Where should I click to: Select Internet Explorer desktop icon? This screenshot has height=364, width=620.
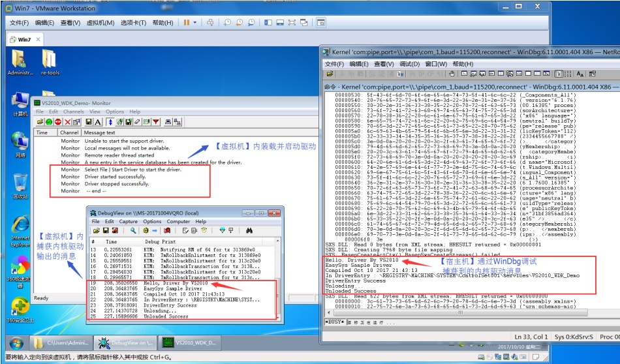[20, 232]
